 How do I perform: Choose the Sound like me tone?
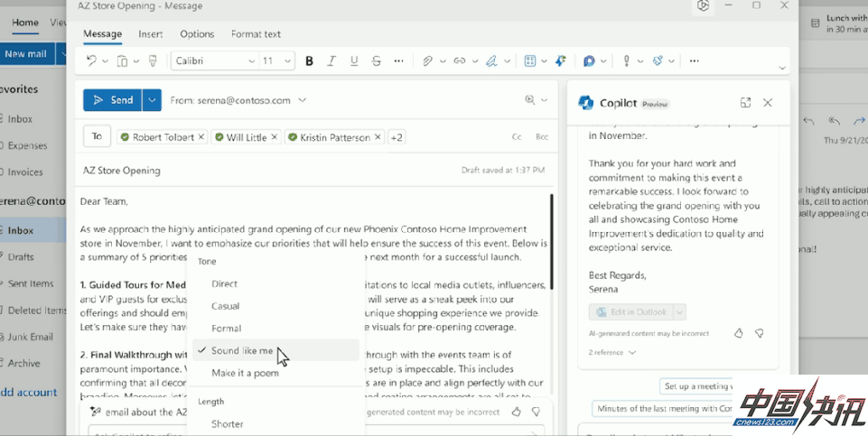coord(275,350)
